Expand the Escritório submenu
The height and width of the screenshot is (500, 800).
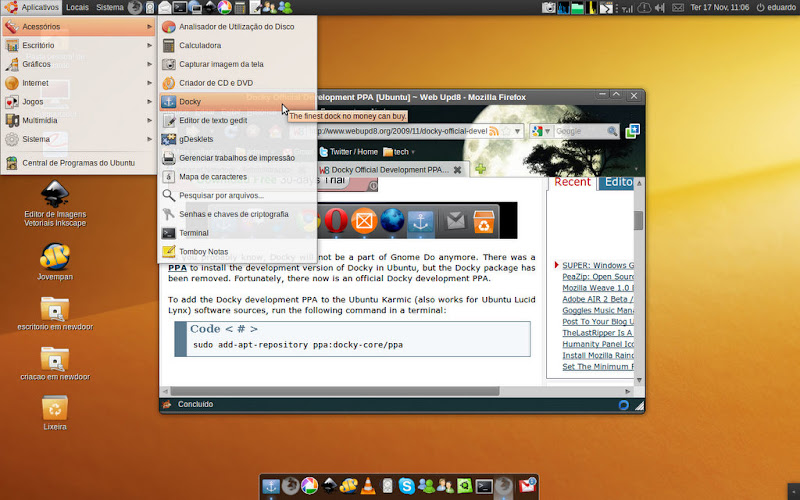point(79,45)
